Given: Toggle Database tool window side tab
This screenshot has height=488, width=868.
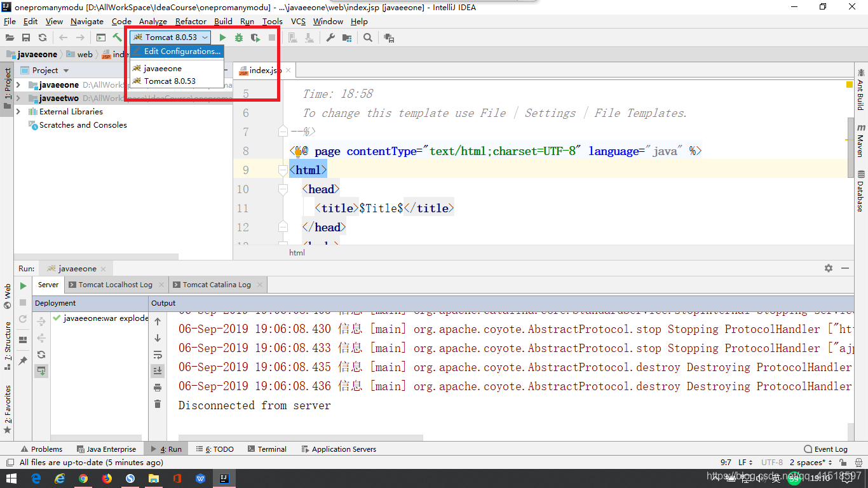Looking at the screenshot, I should 860,191.
